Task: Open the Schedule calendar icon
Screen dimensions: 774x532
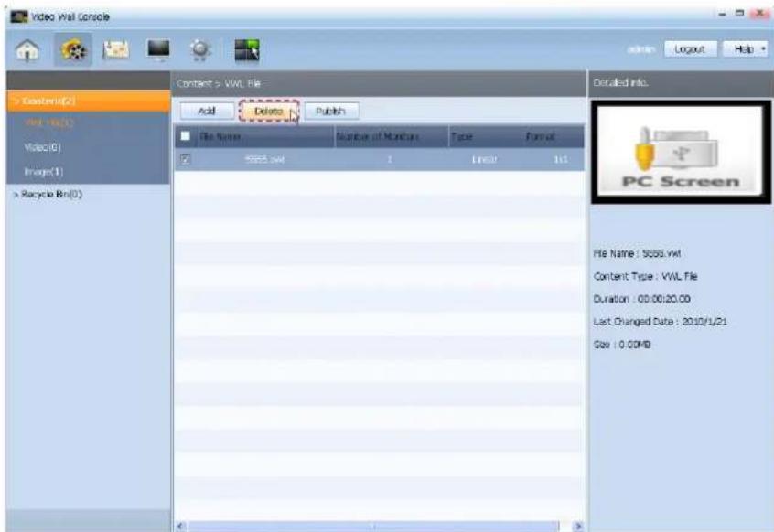Action: pyautogui.click(x=115, y=49)
